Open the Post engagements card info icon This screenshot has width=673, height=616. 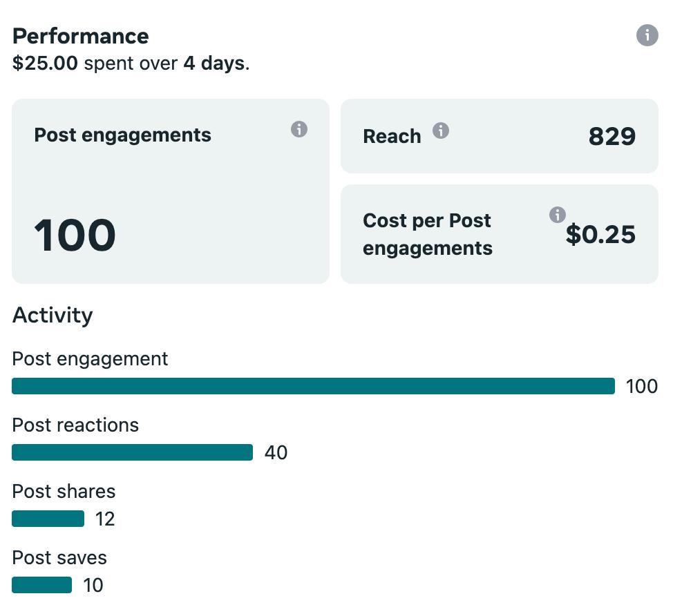point(298,129)
